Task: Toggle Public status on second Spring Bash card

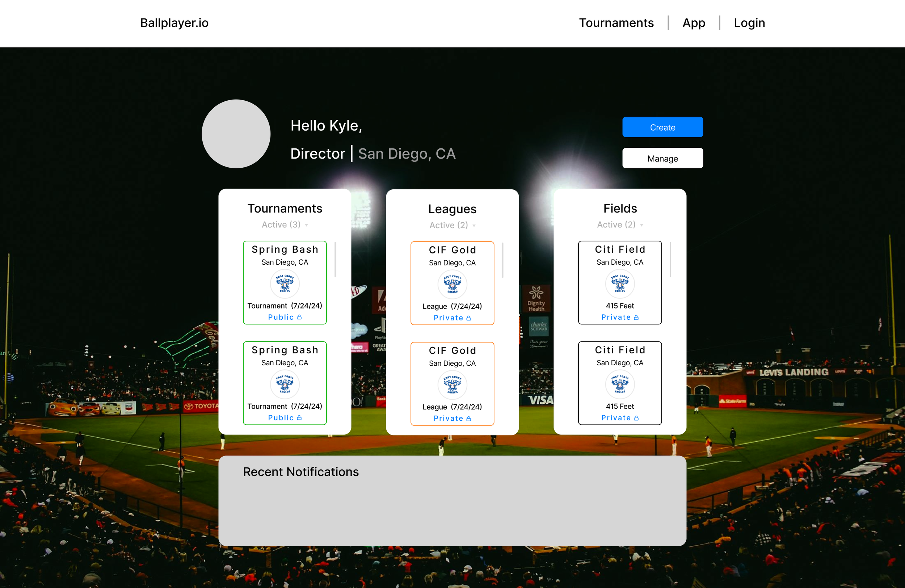Action: pos(281,417)
